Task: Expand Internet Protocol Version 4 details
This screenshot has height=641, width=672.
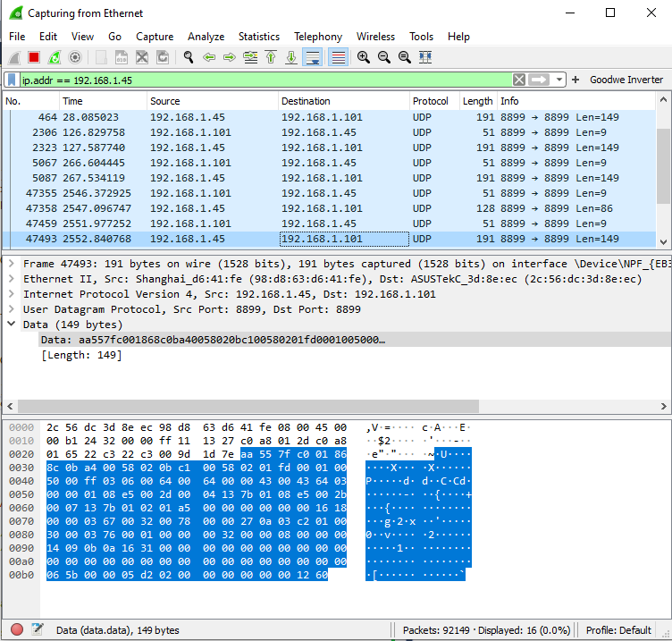Action: pos(12,294)
